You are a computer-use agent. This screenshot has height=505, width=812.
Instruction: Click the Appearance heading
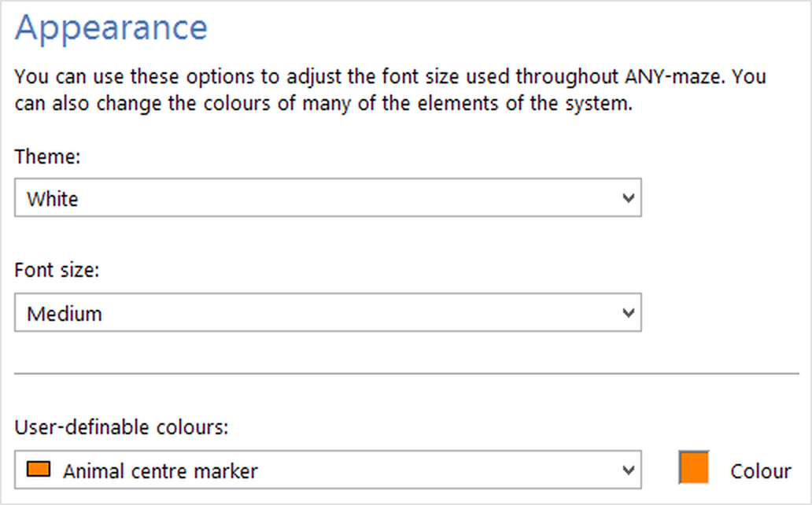click(111, 28)
